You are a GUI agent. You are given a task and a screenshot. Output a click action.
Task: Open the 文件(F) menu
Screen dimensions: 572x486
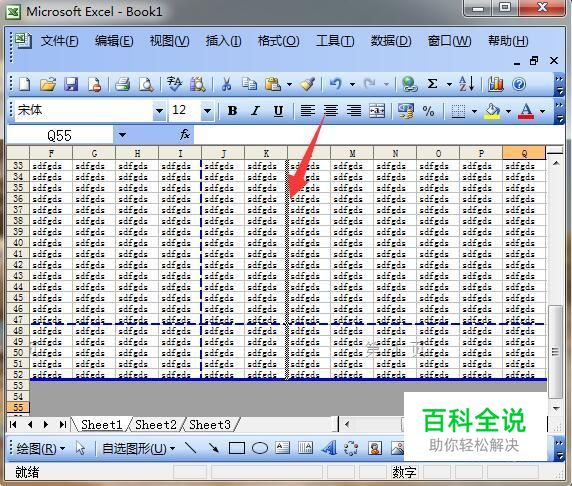(59, 41)
